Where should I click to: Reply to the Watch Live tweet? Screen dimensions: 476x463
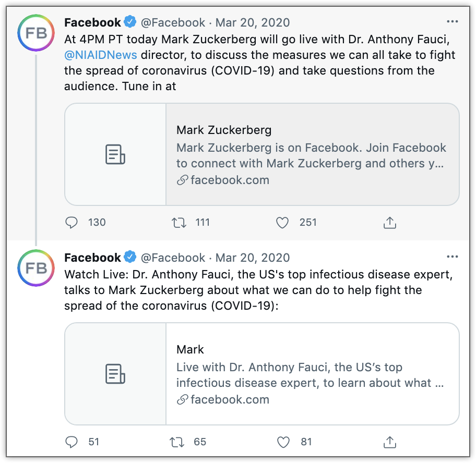tap(72, 442)
